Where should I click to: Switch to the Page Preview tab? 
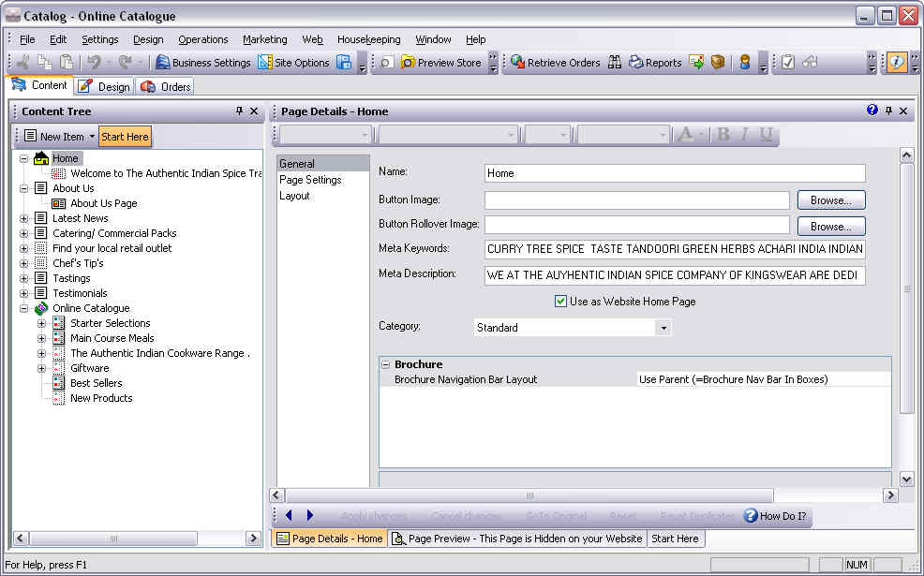pos(516,539)
